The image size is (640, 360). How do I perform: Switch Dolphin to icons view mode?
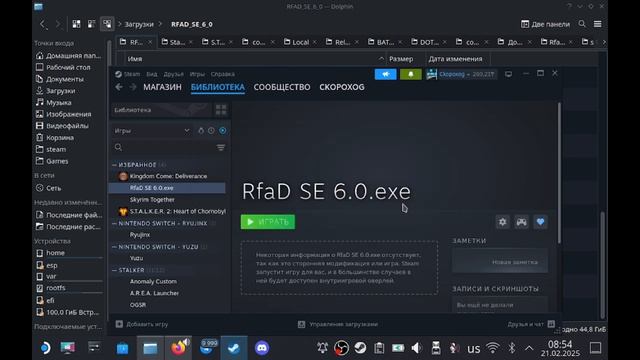(x=76, y=24)
